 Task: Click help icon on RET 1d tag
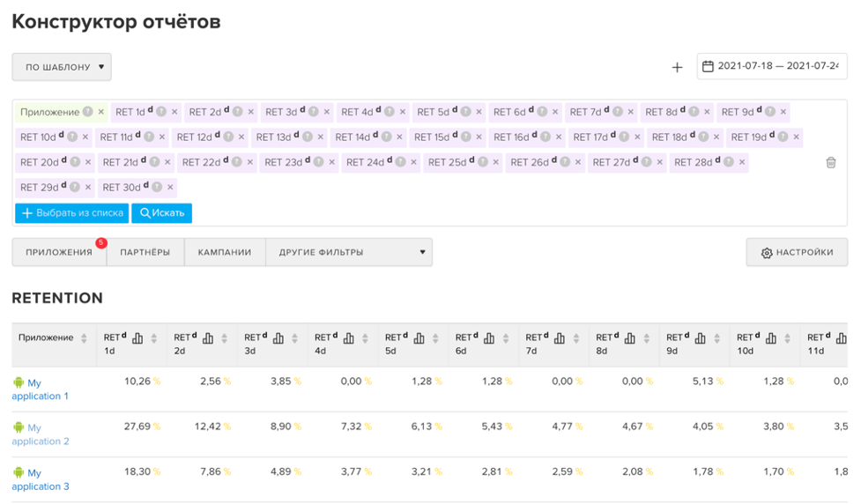pyautogui.click(x=161, y=112)
